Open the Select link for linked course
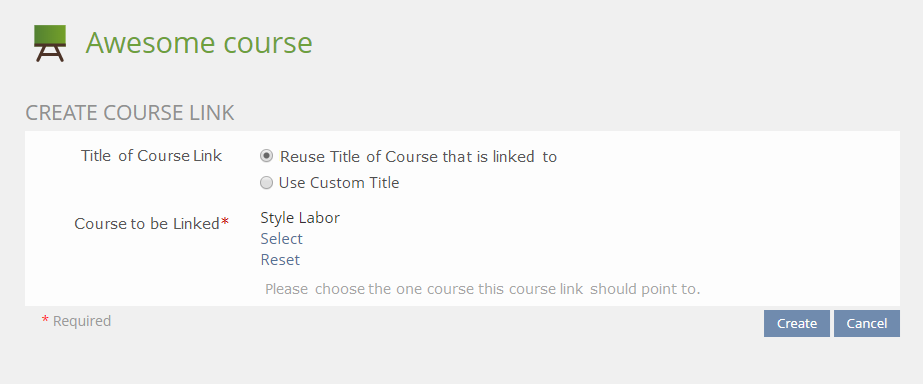The image size is (923, 384). [x=281, y=239]
